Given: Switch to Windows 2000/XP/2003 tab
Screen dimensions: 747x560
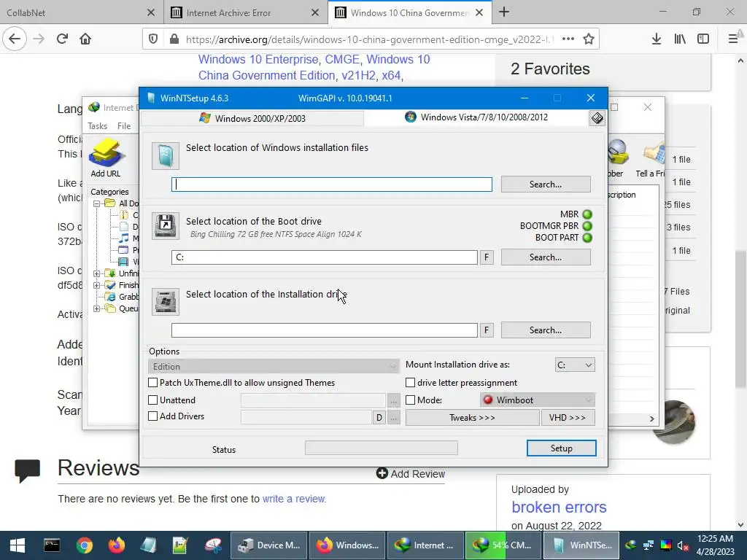Looking at the screenshot, I should coord(252,118).
